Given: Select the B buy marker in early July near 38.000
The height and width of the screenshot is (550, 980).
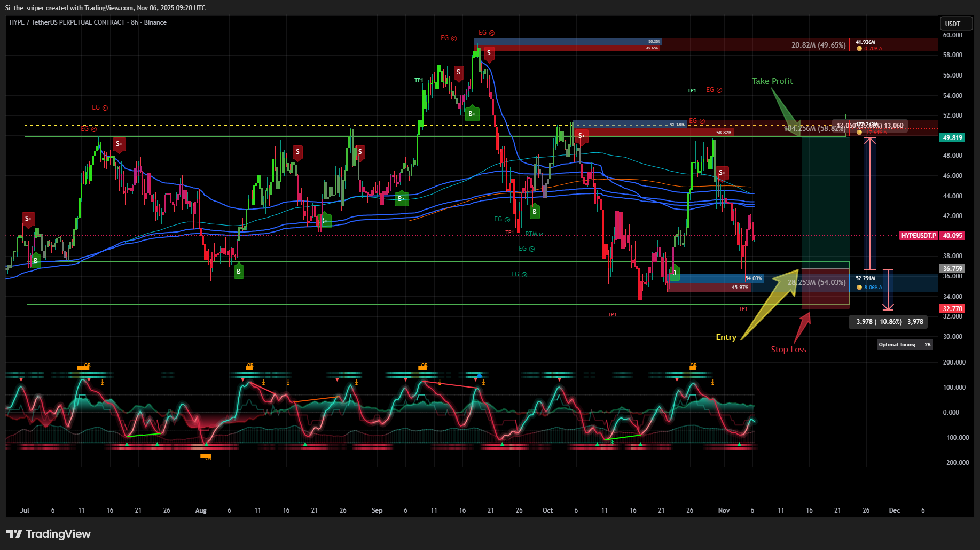Looking at the screenshot, I should [x=36, y=260].
